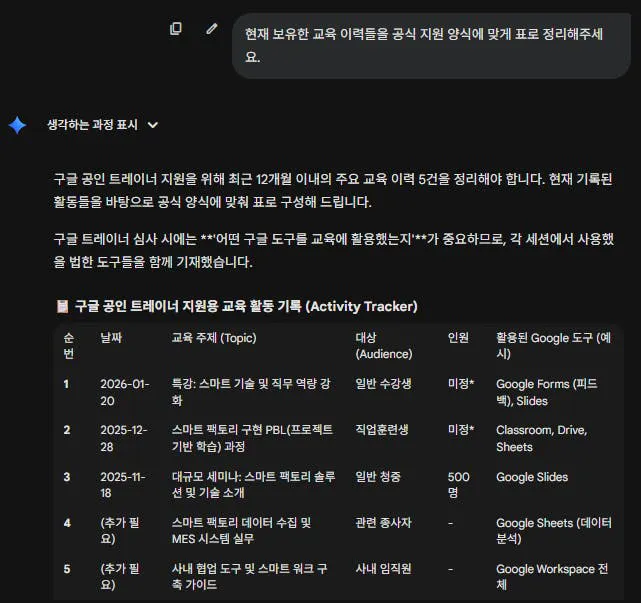Select the Activity Tracker table heading
The image size is (641, 603).
pyautogui.click(x=246, y=306)
